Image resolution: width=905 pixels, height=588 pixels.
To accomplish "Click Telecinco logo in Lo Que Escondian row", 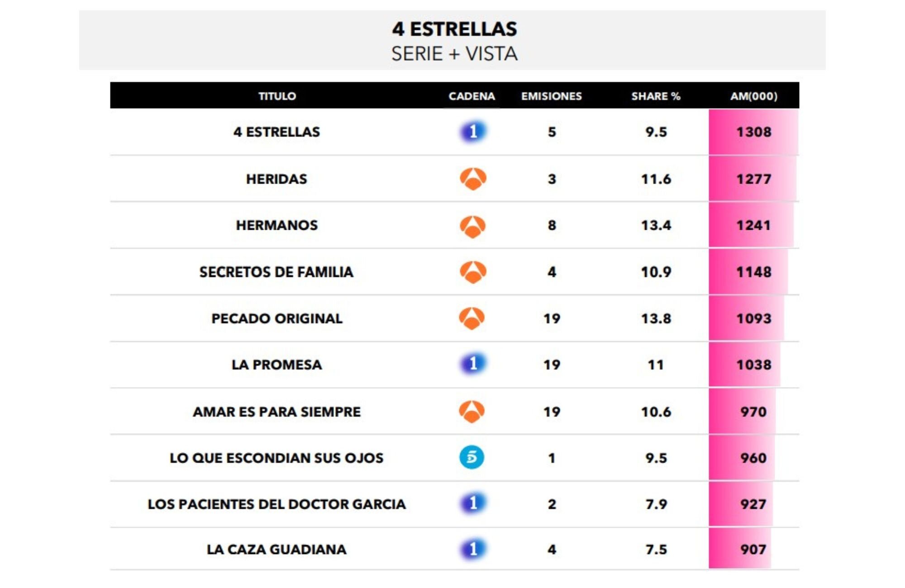I will (472, 457).
